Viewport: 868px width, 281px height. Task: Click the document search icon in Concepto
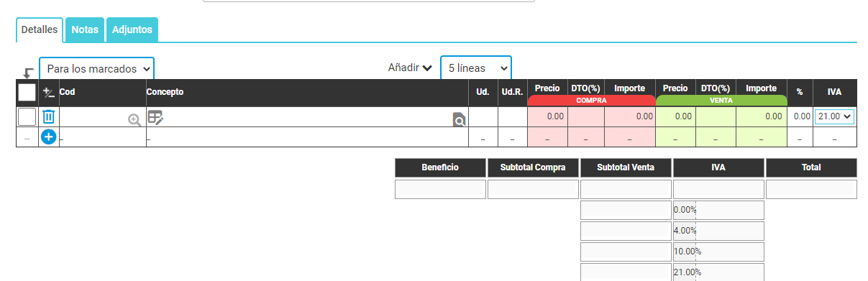click(x=460, y=120)
